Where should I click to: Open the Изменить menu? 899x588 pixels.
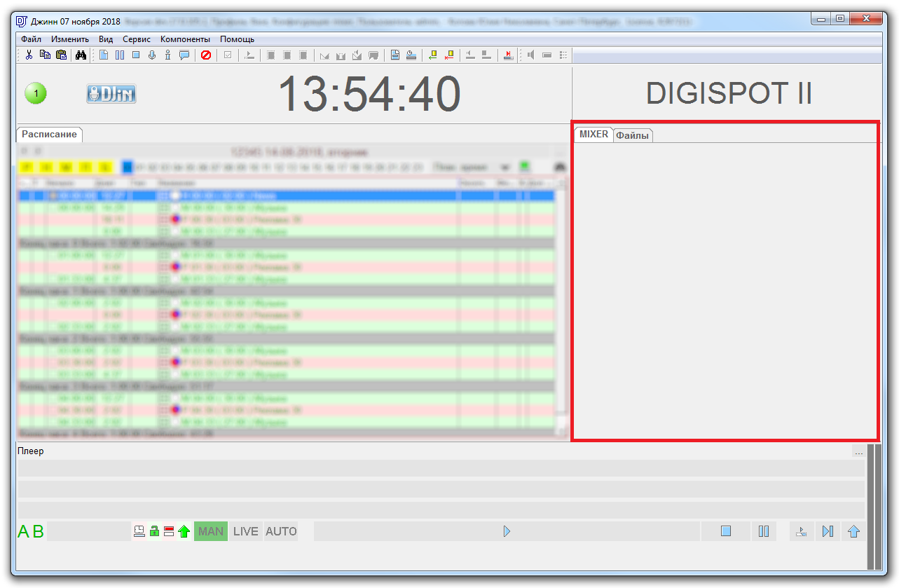point(69,39)
